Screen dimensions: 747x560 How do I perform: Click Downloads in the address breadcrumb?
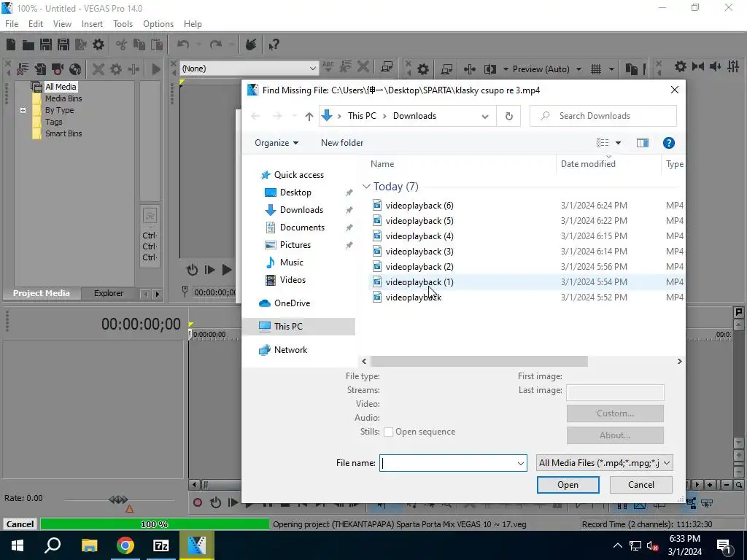pos(414,116)
